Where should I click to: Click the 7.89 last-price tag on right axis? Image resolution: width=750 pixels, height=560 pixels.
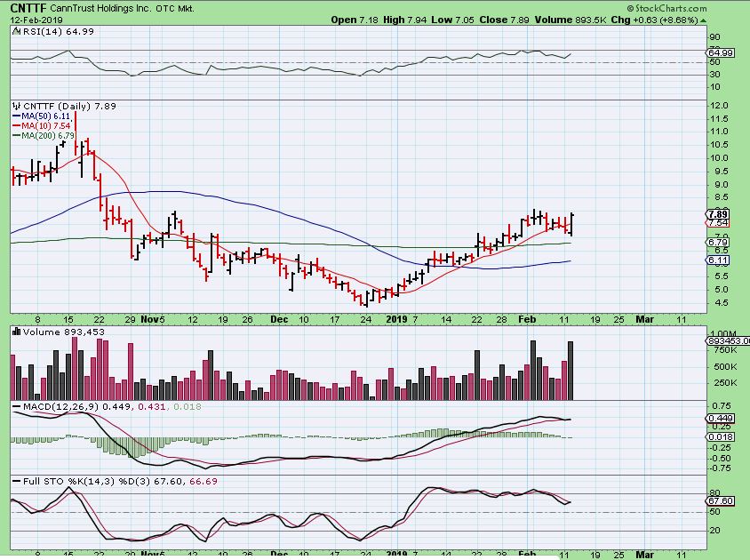(718, 214)
